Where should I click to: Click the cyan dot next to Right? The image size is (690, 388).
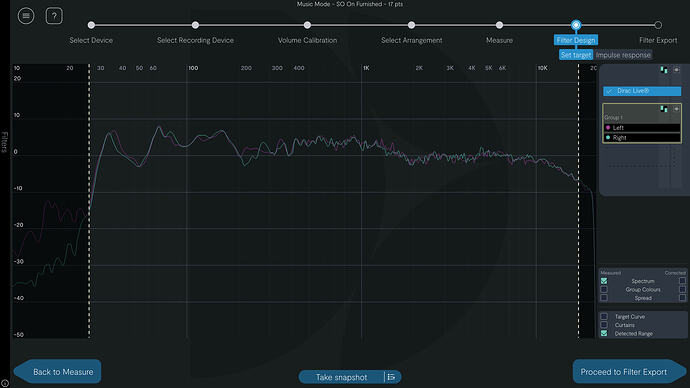(608, 138)
